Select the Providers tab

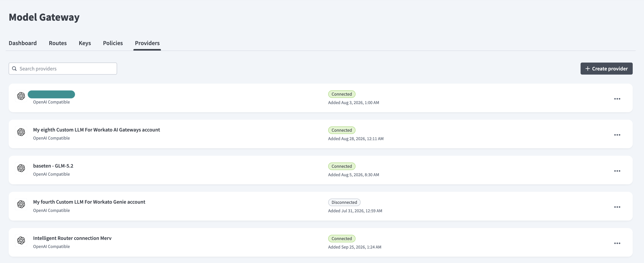(147, 43)
